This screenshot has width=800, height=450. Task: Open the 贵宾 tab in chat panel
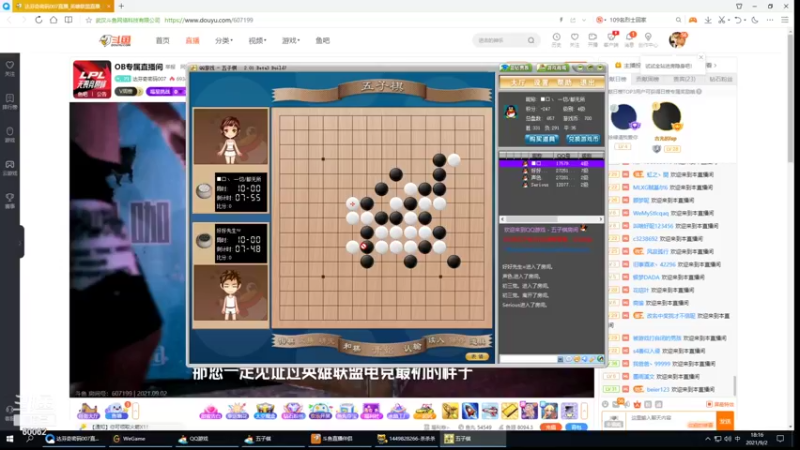(684, 79)
